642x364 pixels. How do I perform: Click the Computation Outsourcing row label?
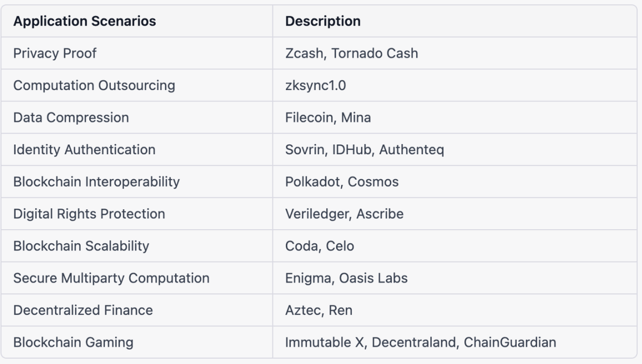tap(94, 86)
